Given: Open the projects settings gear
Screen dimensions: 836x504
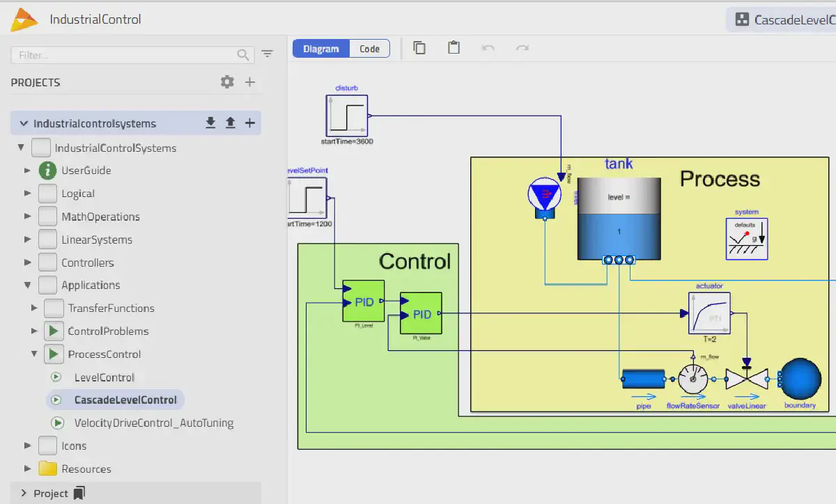Looking at the screenshot, I should coord(227,82).
